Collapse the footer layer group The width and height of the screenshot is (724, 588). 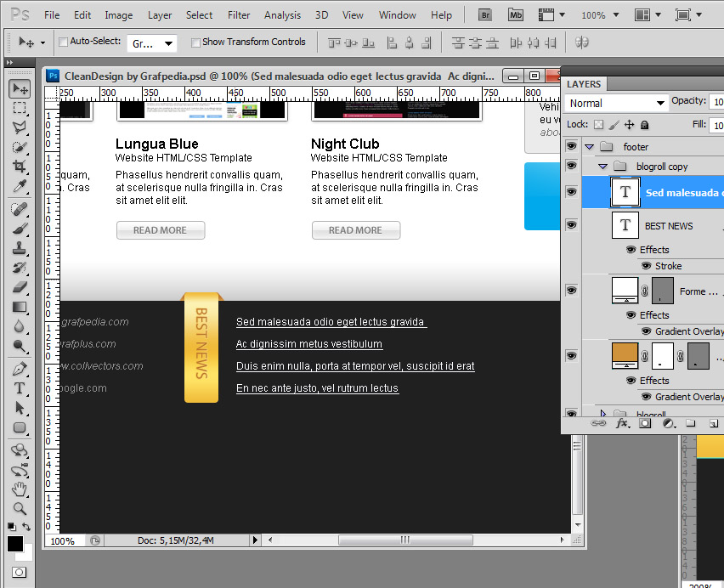tap(589, 147)
